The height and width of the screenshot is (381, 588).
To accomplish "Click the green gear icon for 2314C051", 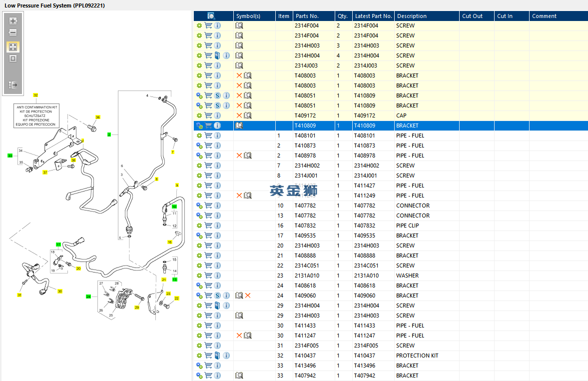I will click(199, 266).
